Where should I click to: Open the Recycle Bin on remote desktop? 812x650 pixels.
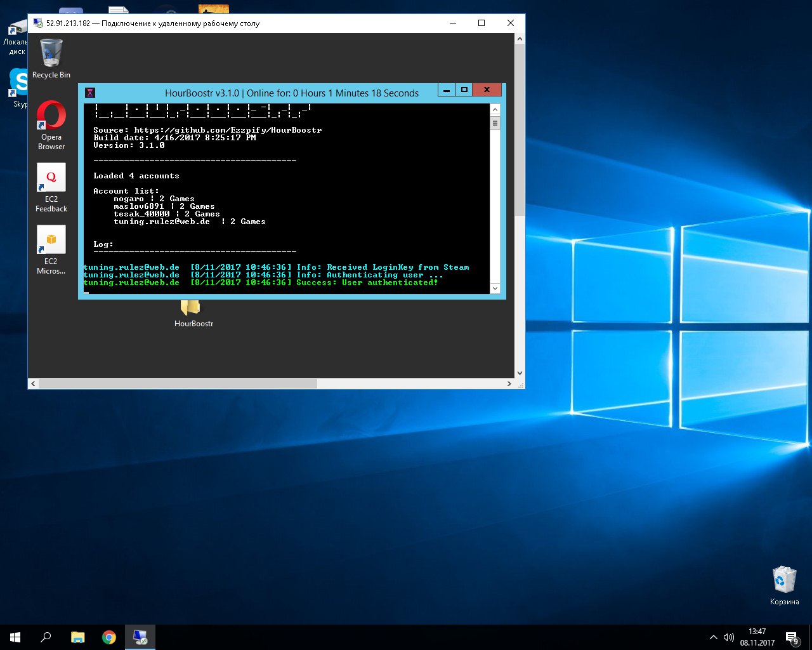[x=51, y=58]
